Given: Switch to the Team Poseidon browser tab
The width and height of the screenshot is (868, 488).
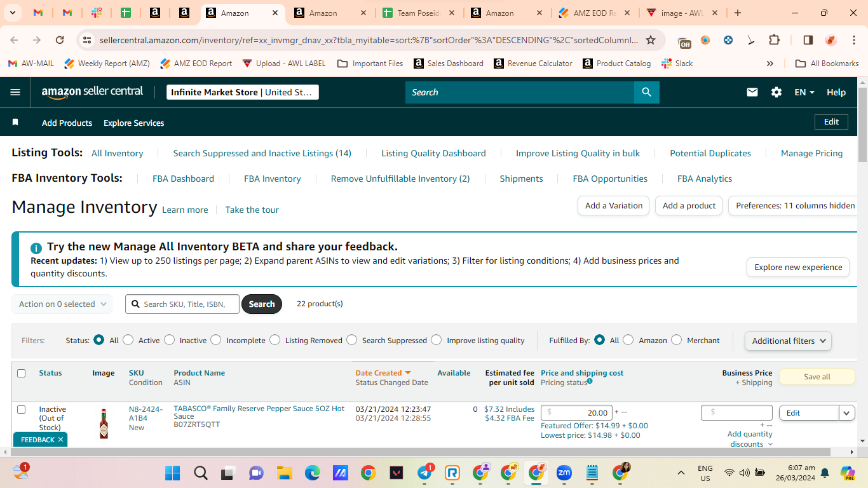Looking at the screenshot, I should pos(417,13).
